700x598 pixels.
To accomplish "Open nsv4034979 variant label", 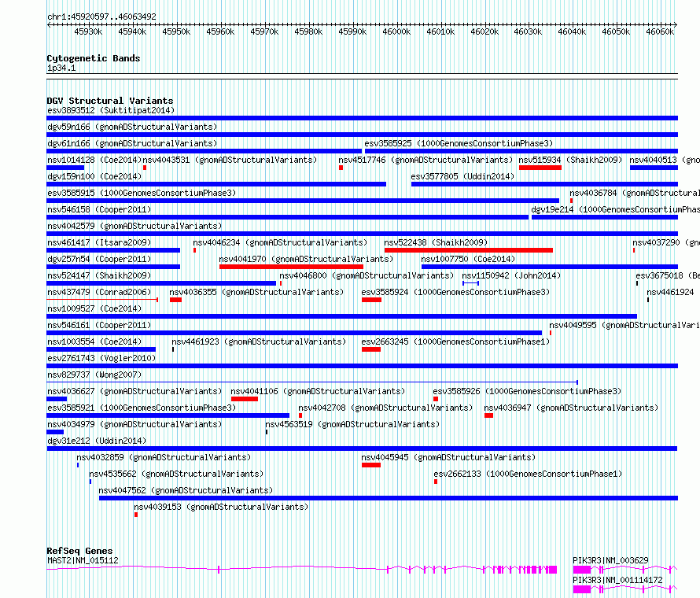I will [x=134, y=424].
